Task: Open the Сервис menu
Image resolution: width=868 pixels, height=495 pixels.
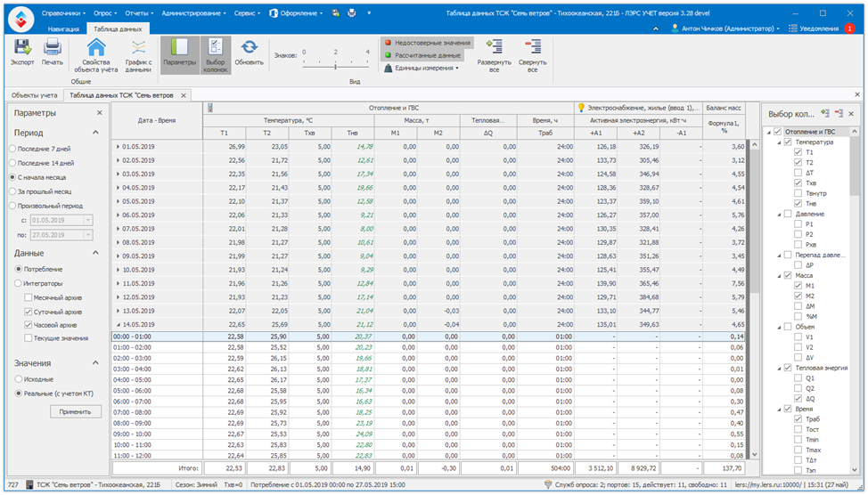Action: pyautogui.click(x=247, y=13)
